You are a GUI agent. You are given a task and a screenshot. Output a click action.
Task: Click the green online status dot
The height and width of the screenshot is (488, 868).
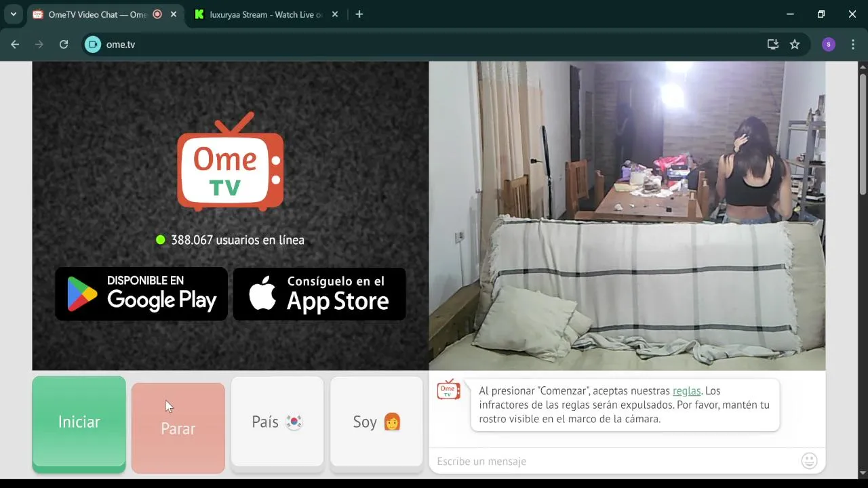click(x=161, y=239)
